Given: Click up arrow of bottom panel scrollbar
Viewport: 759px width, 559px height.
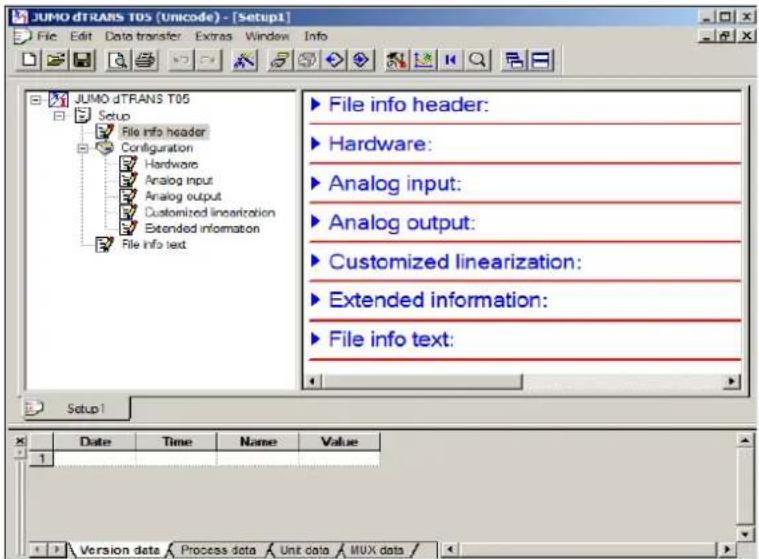Looking at the screenshot, I should click(744, 440).
